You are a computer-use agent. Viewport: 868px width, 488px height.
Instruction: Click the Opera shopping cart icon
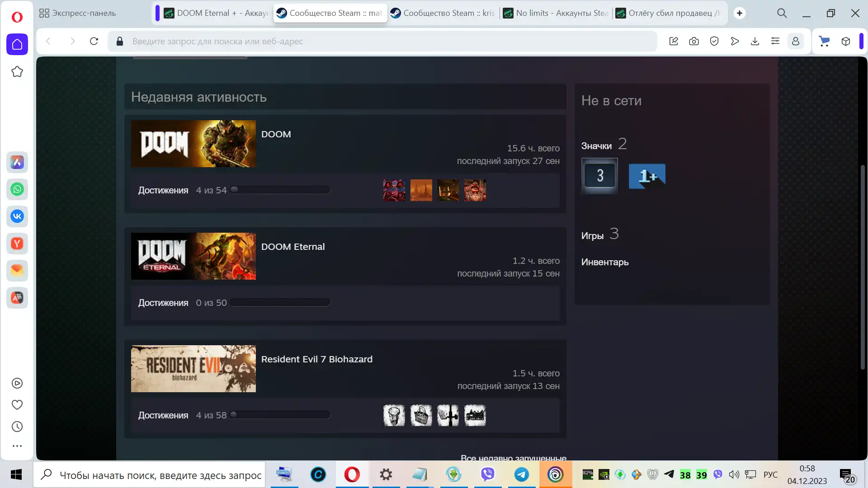824,41
